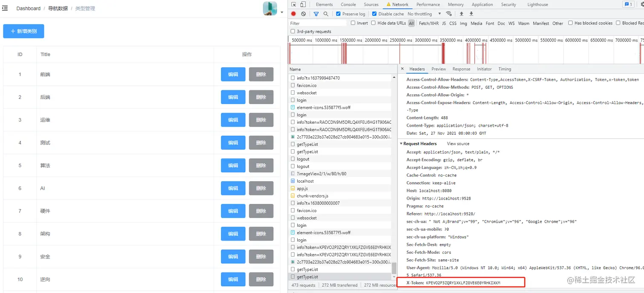Open the avatar dropdown caret
Viewport: 644px width, 293px height.
[x=282, y=12]
